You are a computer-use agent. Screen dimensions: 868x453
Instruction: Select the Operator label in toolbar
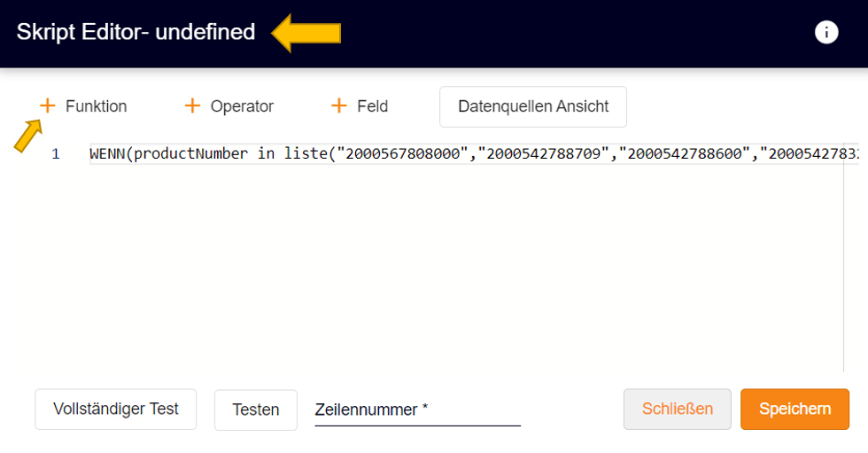pos(242,105)
